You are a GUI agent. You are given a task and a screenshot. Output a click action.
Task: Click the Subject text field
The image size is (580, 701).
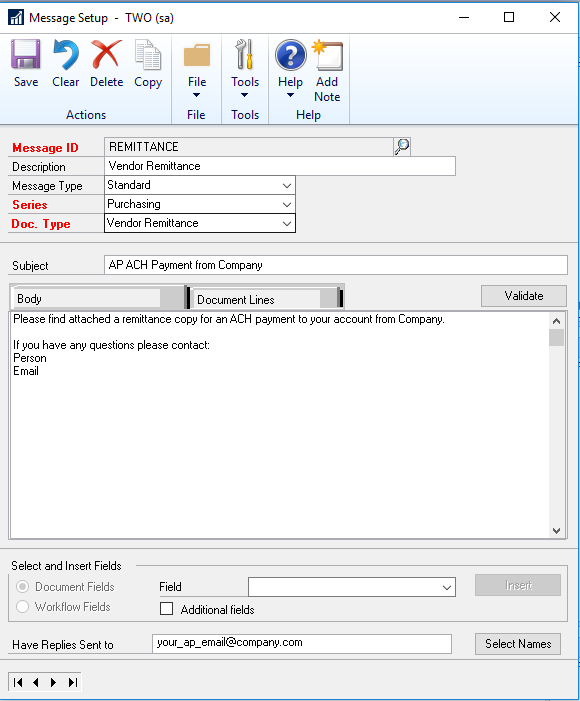click(x=336, y=265)
